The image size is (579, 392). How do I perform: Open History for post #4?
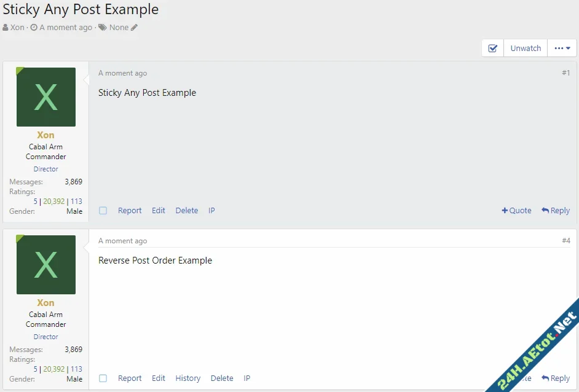click(187, 378)
